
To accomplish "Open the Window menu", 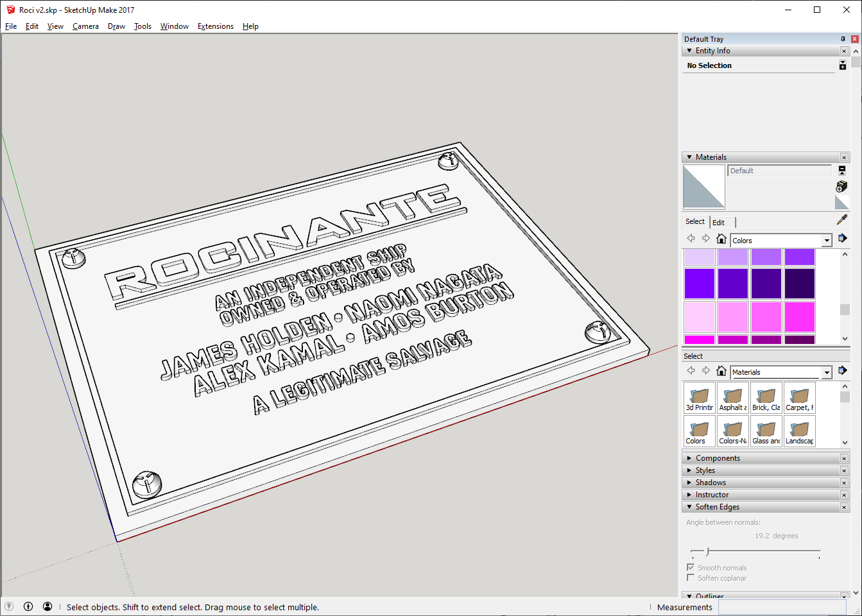I will point(174,26).
